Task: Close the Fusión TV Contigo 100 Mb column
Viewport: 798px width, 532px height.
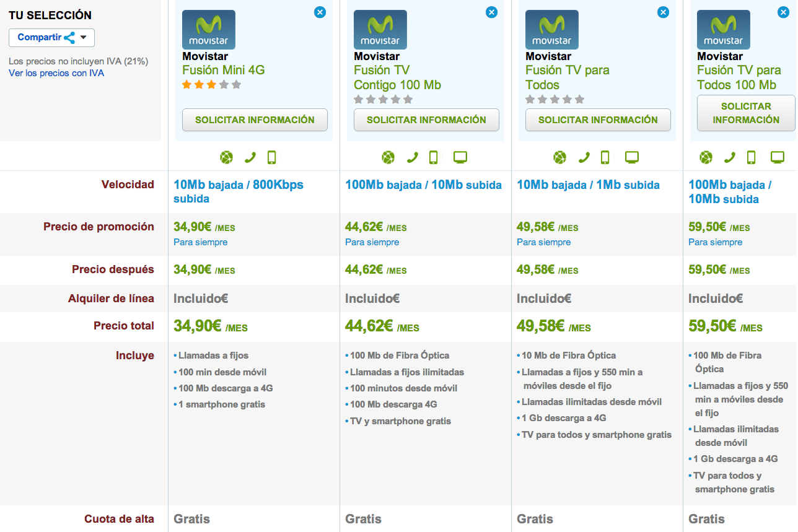Action: 491,12
